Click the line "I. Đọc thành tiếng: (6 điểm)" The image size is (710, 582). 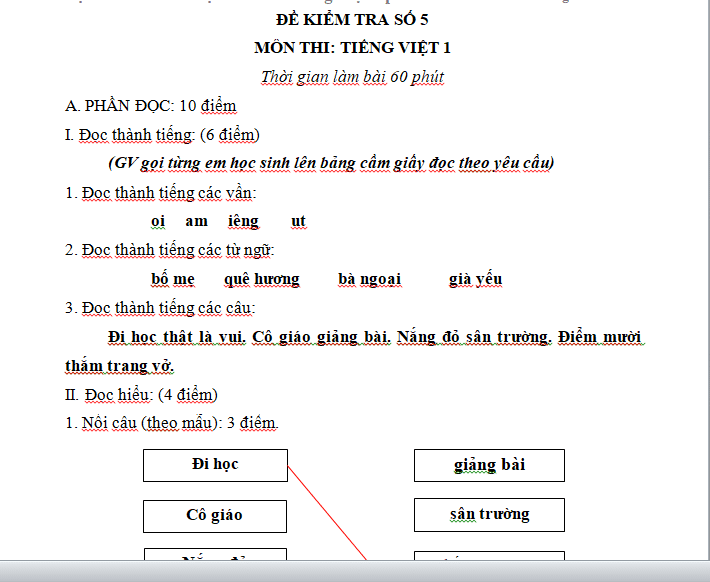pos(161,135)
